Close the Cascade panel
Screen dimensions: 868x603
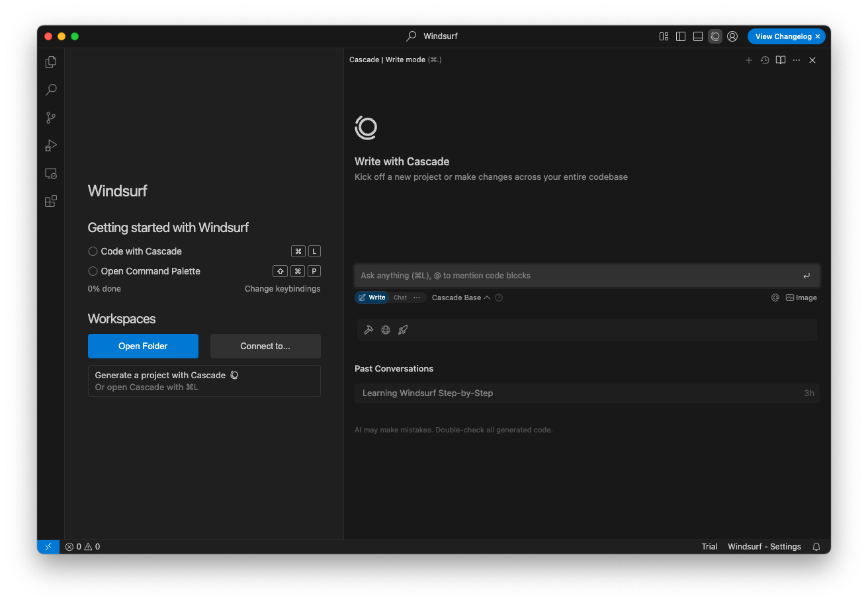point(812,60)
